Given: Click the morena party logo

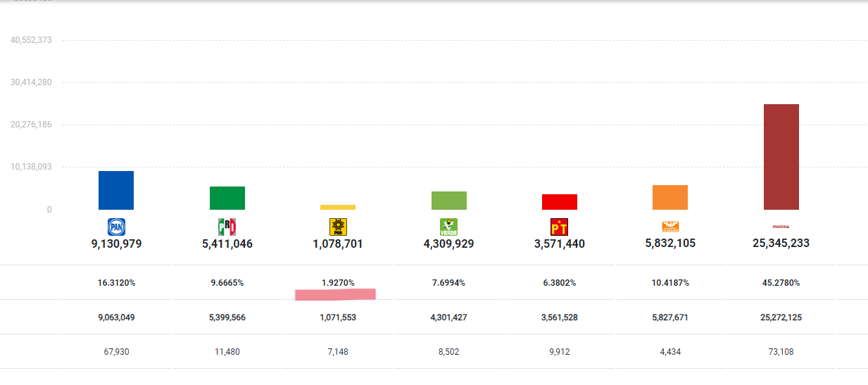Looking at the screenshot, I should [781, 227].
